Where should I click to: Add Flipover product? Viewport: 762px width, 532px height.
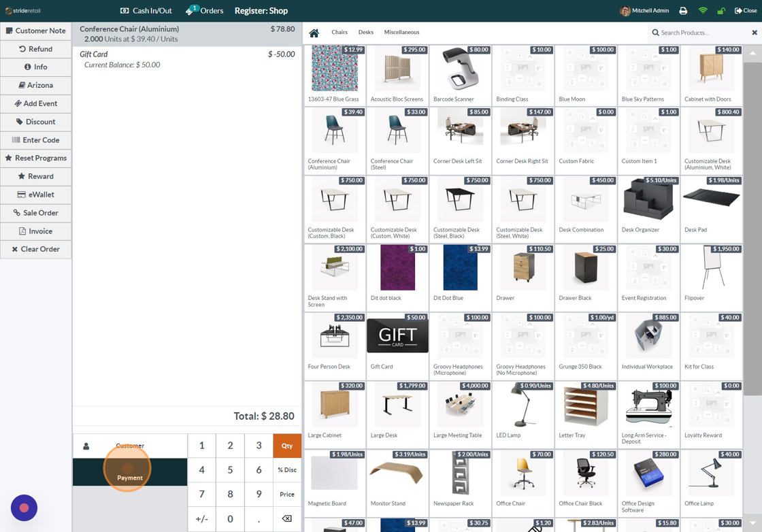pos(712,278)
